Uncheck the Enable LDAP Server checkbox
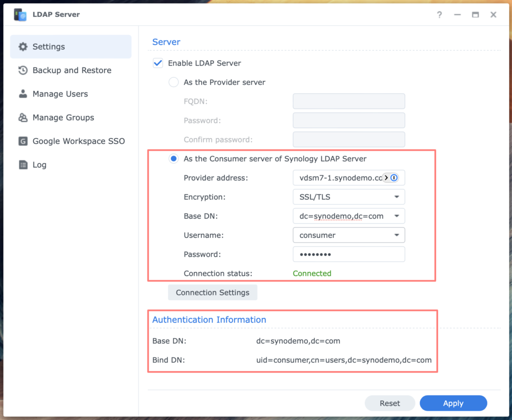This screenshot has height=420, width=512. pos(157,63)
